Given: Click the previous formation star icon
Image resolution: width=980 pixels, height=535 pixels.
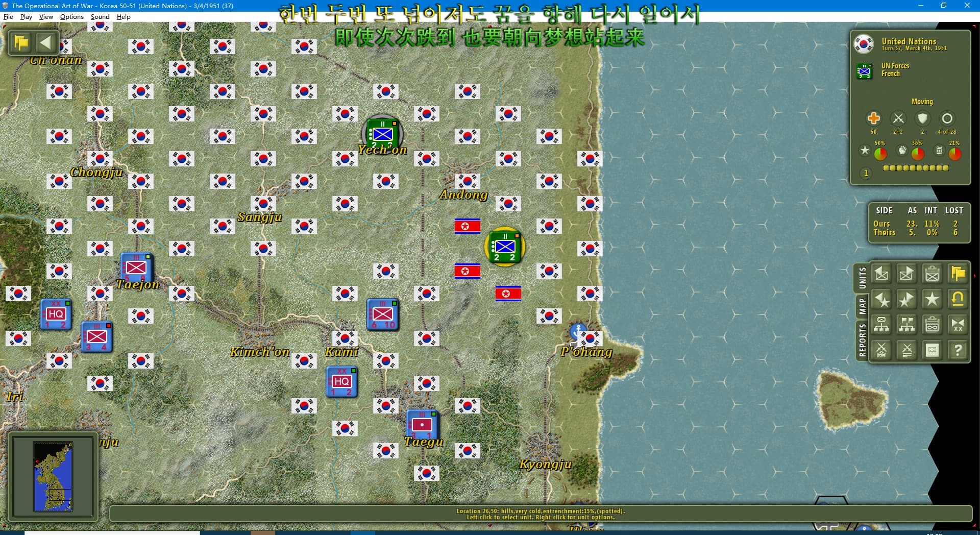Looking at the screenshot, I should (881, 300).
